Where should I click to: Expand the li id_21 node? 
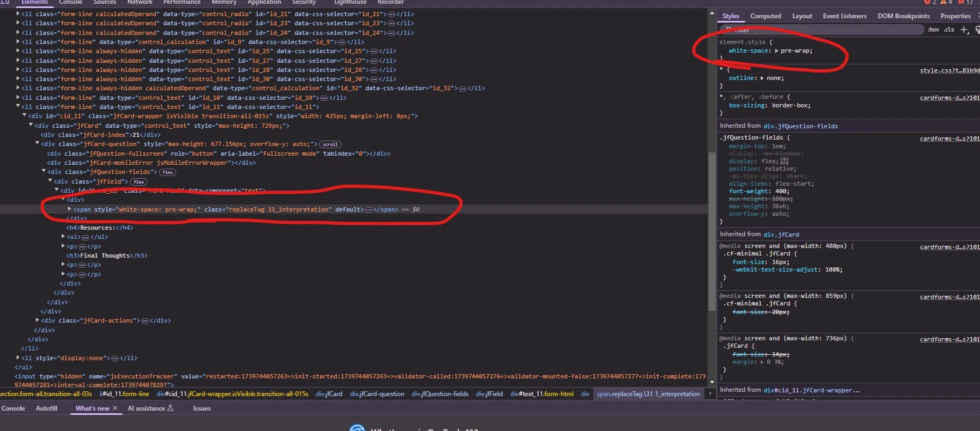click(18, 14)
